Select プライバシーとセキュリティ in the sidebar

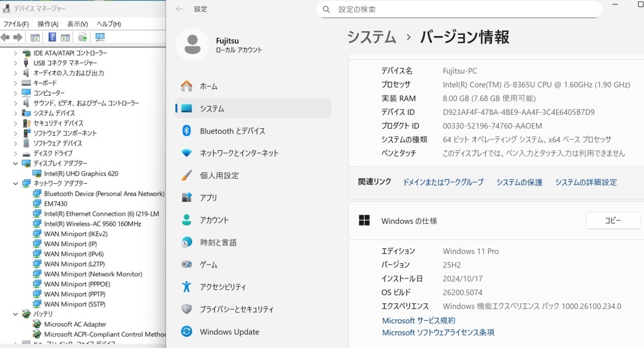click(236, 309)
